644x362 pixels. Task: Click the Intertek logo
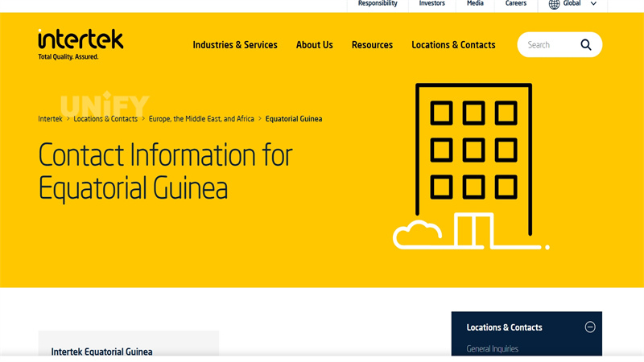[x=80, y=44]
